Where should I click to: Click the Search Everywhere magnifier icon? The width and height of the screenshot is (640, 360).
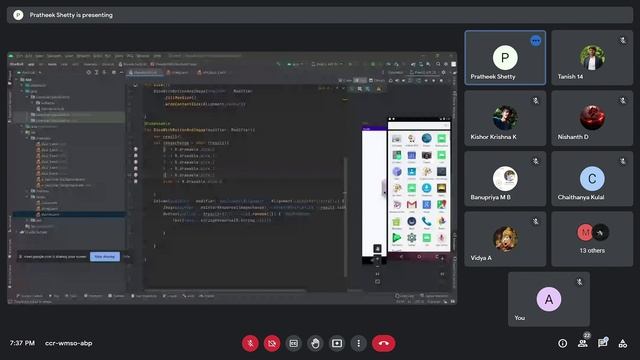pyautogui.click(x=438, y=64)
